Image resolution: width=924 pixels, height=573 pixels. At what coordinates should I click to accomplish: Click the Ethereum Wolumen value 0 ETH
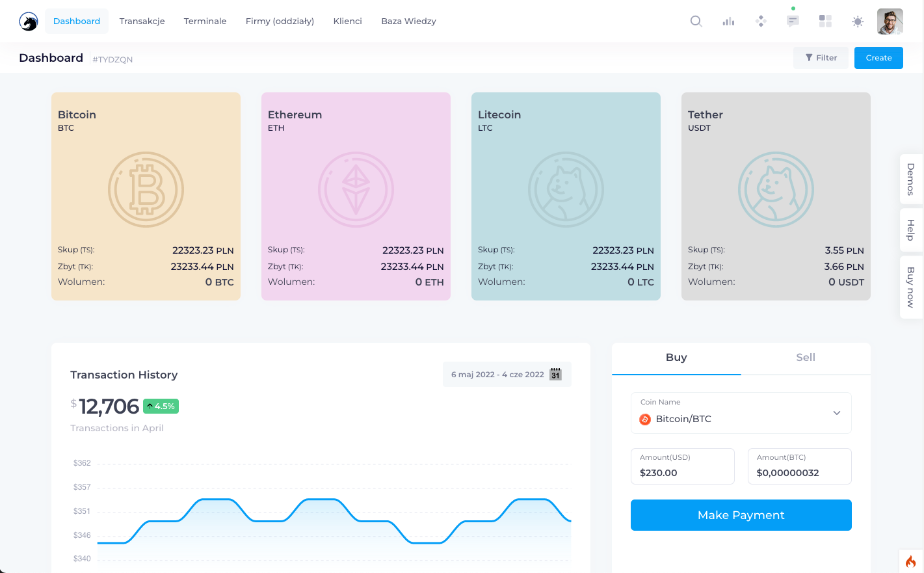coord(430,282)
